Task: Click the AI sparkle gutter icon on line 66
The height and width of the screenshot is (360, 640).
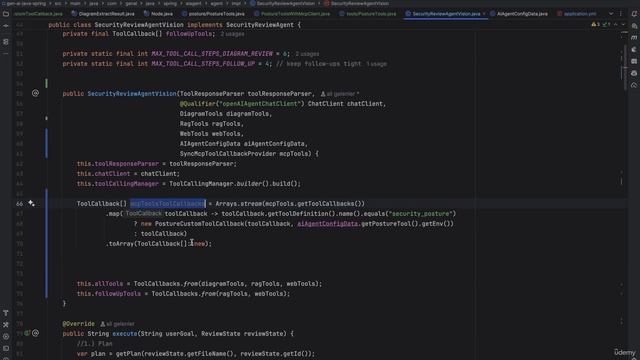Action: (x=31, y=203)
